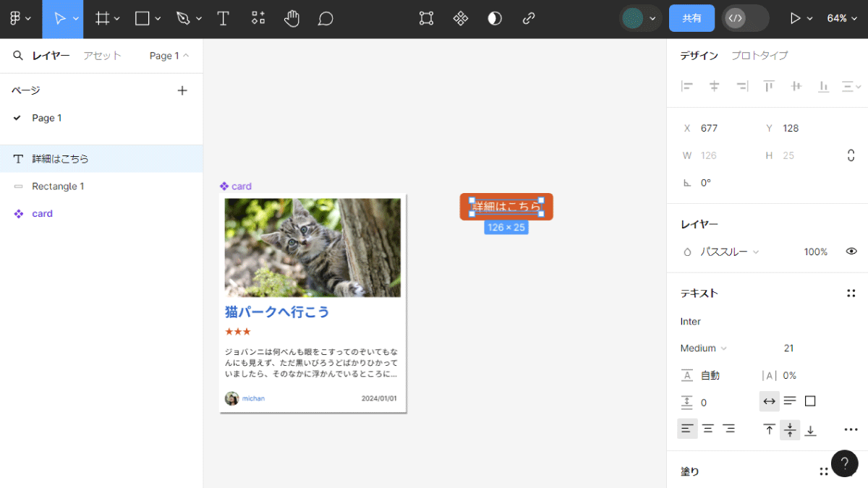Viewport: 868px width, 488px height.
Task: Select the Rectangle shape tool
Action: (x=142, y=19)
